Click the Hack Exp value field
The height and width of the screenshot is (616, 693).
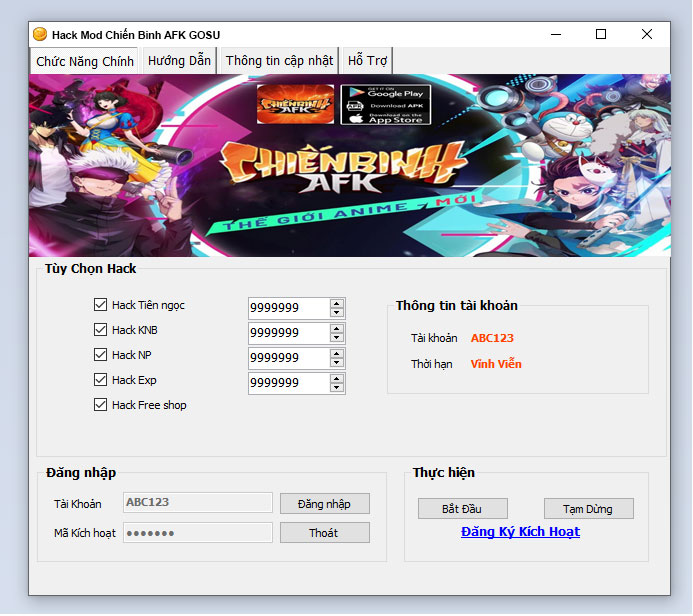pyautogui.click(x=289, y=383)
